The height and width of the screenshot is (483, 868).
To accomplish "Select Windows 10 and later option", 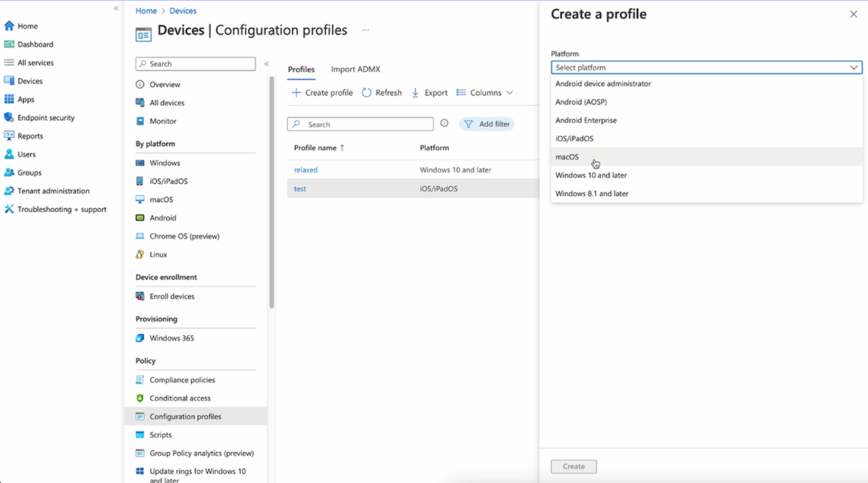I will click(591, 175).
